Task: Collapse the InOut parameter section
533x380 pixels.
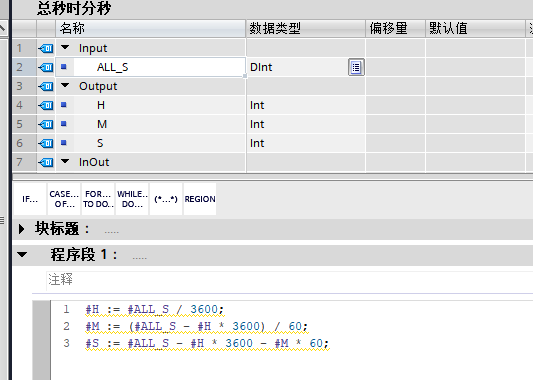Action: (65, 161)
